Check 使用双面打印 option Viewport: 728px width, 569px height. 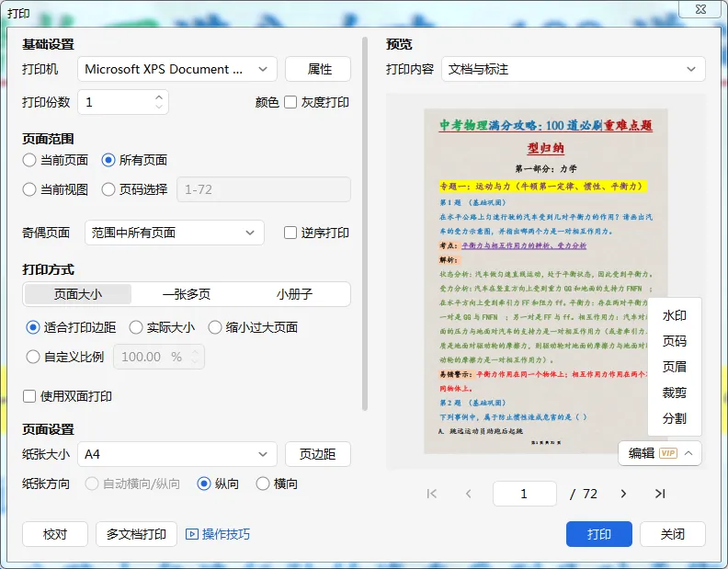point(29,396)
